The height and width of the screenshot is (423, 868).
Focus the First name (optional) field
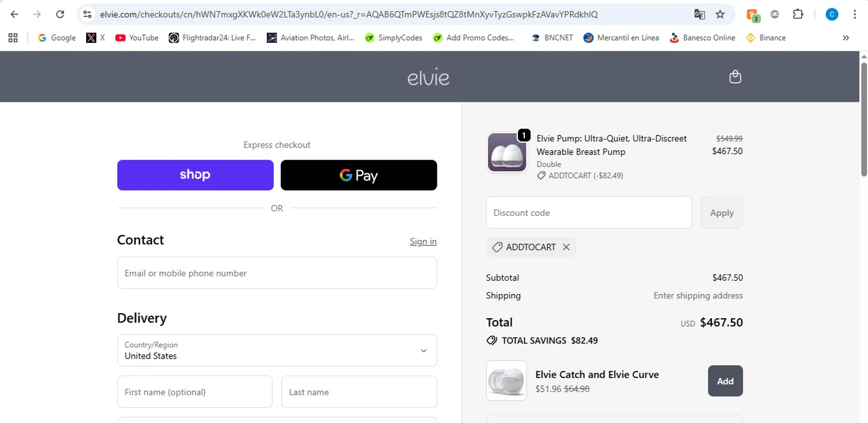(x=195, y=392)
